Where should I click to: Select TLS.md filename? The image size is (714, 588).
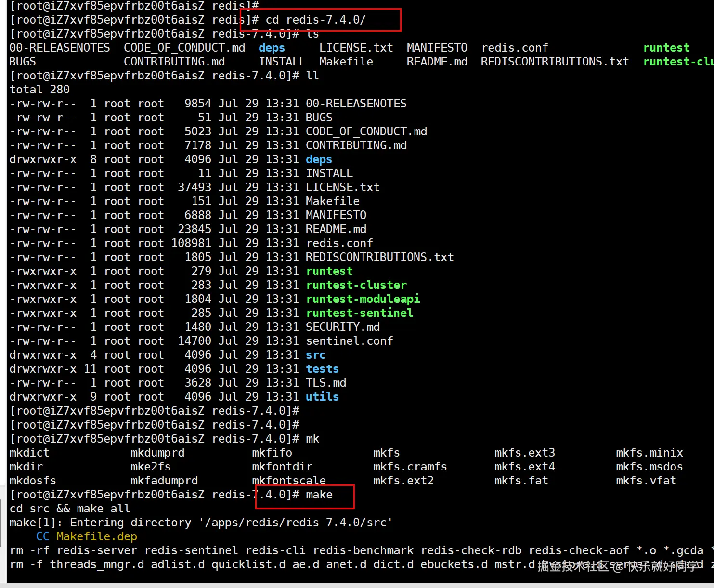tap(326, 383)
